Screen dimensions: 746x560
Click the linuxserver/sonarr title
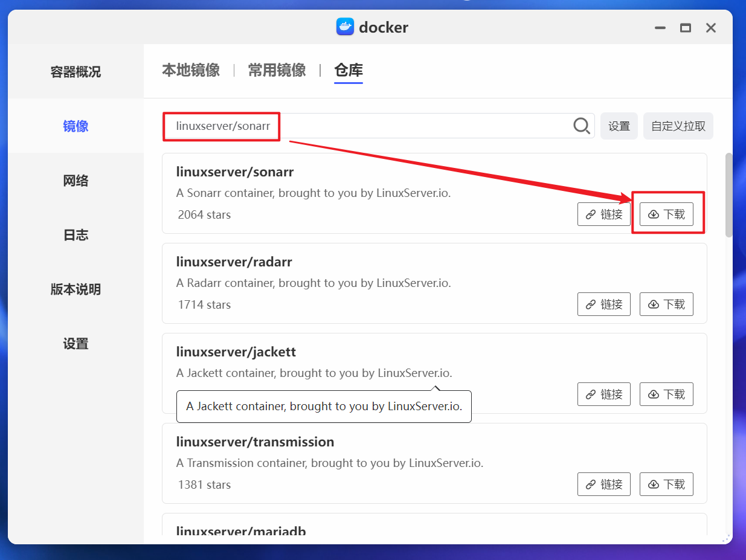coord(235,172)
